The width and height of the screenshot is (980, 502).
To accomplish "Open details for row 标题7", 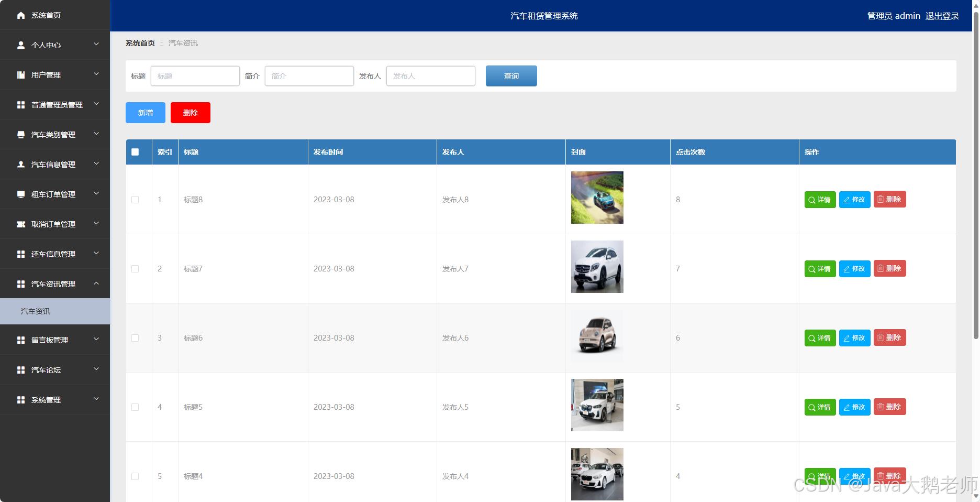I will [x=820, y=269].
